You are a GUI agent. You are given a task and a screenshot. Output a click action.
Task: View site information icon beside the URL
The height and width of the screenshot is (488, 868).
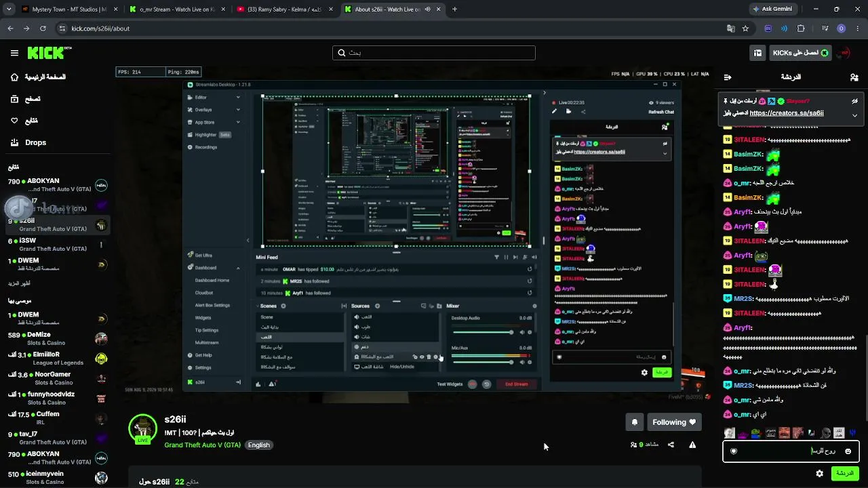[62, 28]
